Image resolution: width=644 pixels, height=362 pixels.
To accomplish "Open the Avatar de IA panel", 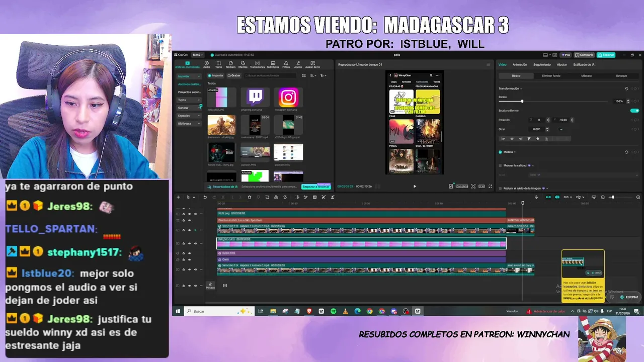I will pyautogui.click(x=312, y=64).
